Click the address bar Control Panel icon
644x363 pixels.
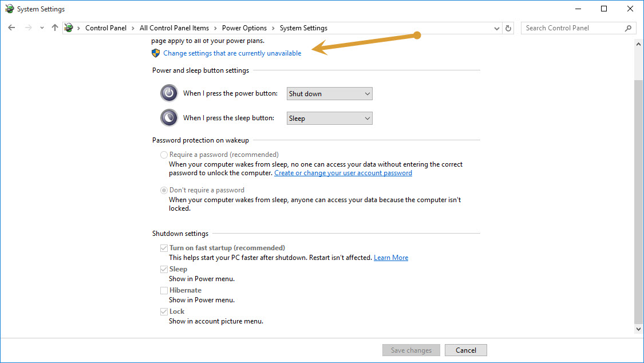coord(69,28)
